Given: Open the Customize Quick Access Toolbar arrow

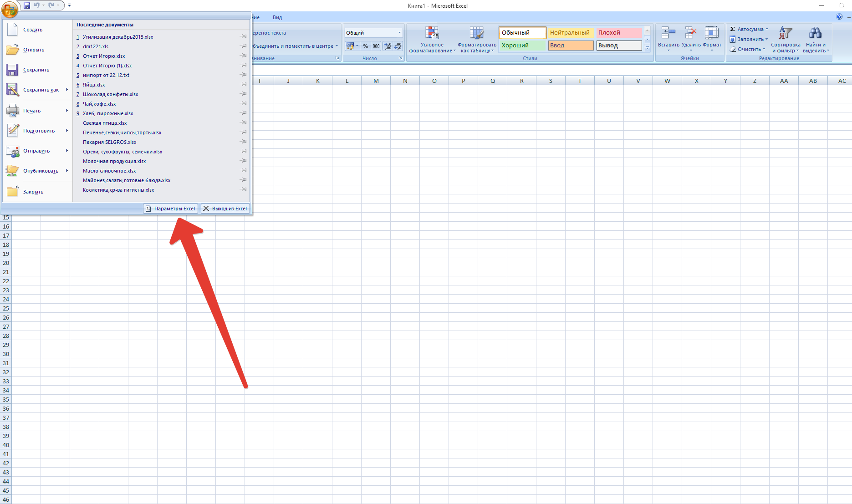Looking at the screenshot, I should (x=69, y=5).
